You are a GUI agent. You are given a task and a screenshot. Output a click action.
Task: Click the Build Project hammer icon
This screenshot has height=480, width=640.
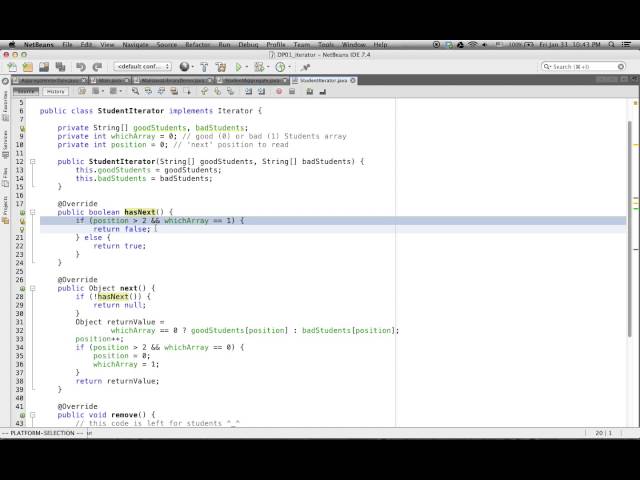pos(204,67)
